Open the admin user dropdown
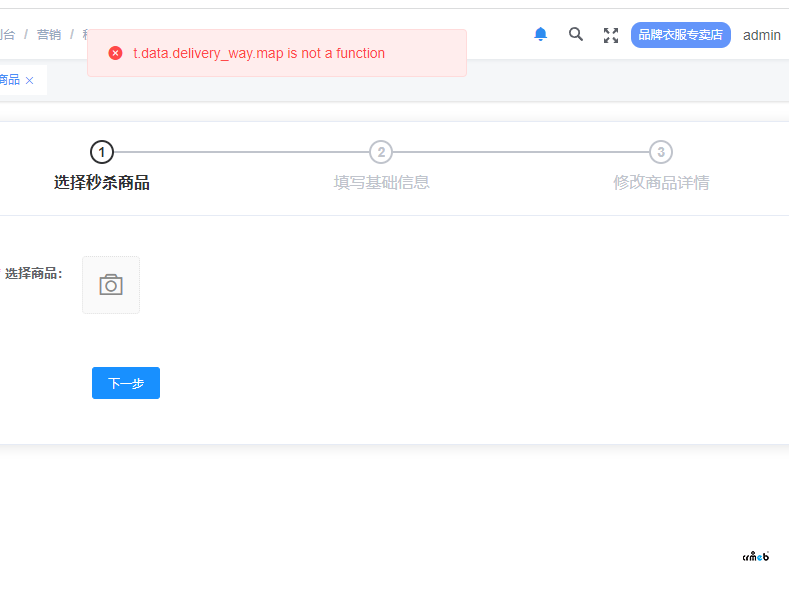The width and height of the screenshot is (789, 590). 761,35
